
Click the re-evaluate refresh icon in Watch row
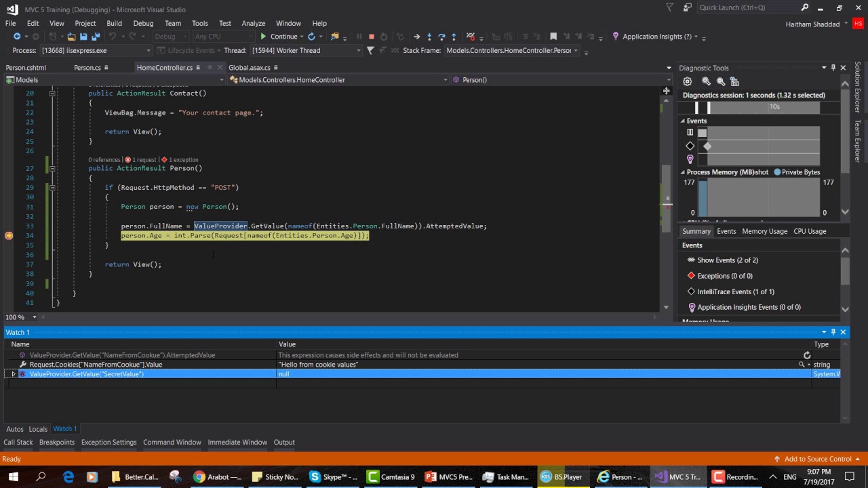tap(807, 355)
